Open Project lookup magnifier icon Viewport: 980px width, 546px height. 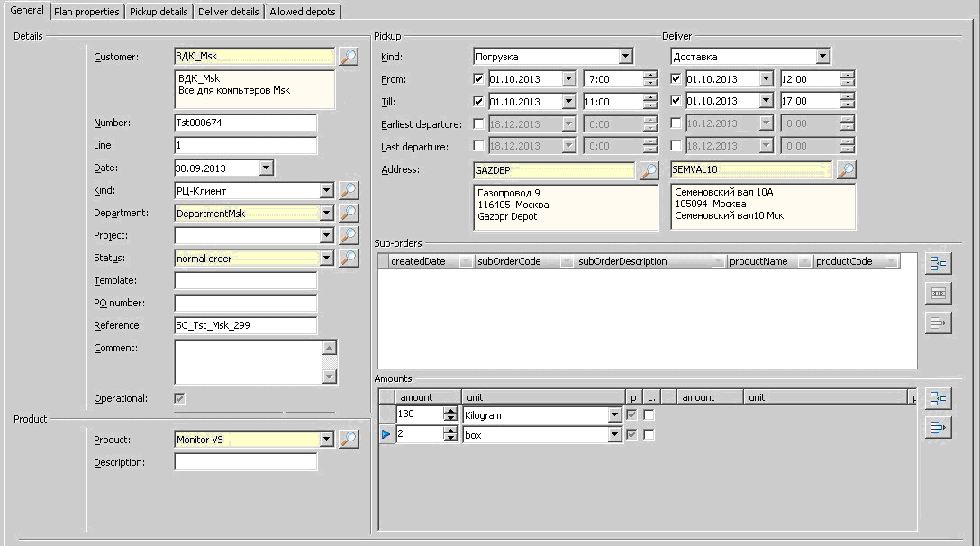(x=348, y=235)
